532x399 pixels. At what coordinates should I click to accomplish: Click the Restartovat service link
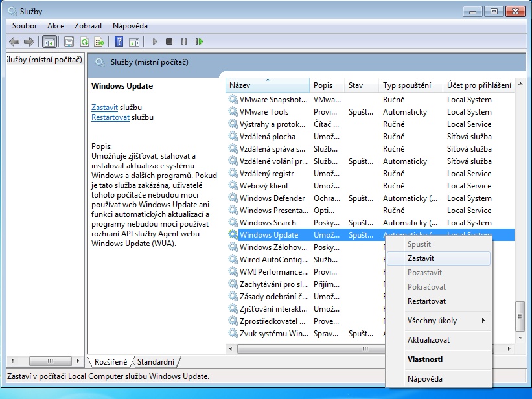(x=110, y=118)
